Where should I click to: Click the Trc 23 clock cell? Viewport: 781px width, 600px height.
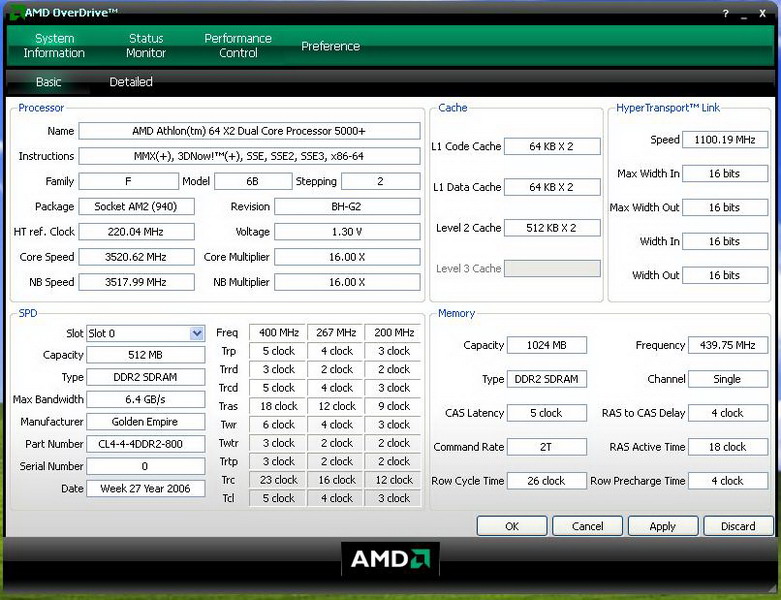point(278,480)
